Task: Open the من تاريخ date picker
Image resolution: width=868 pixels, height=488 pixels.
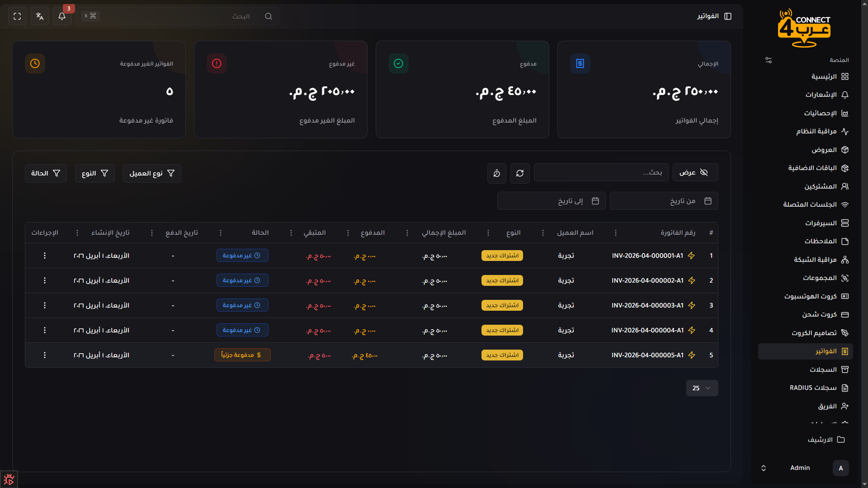Action: click(x=664, y=201)
